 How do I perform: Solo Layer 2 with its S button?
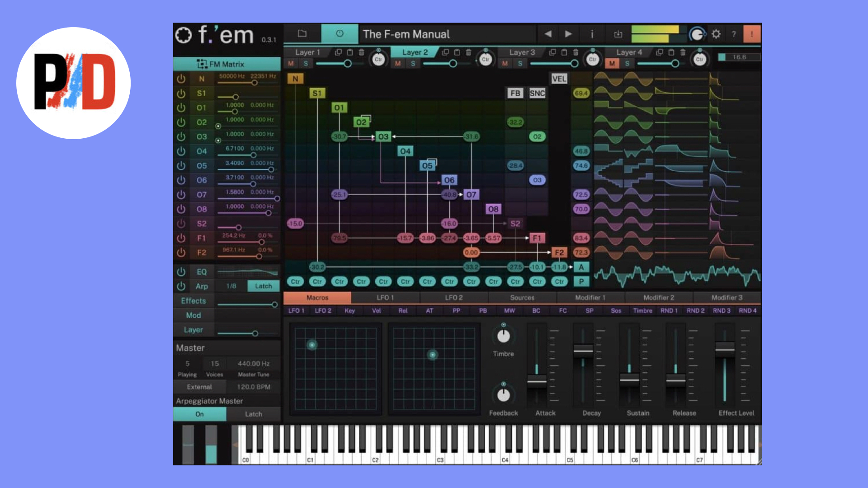413,64
